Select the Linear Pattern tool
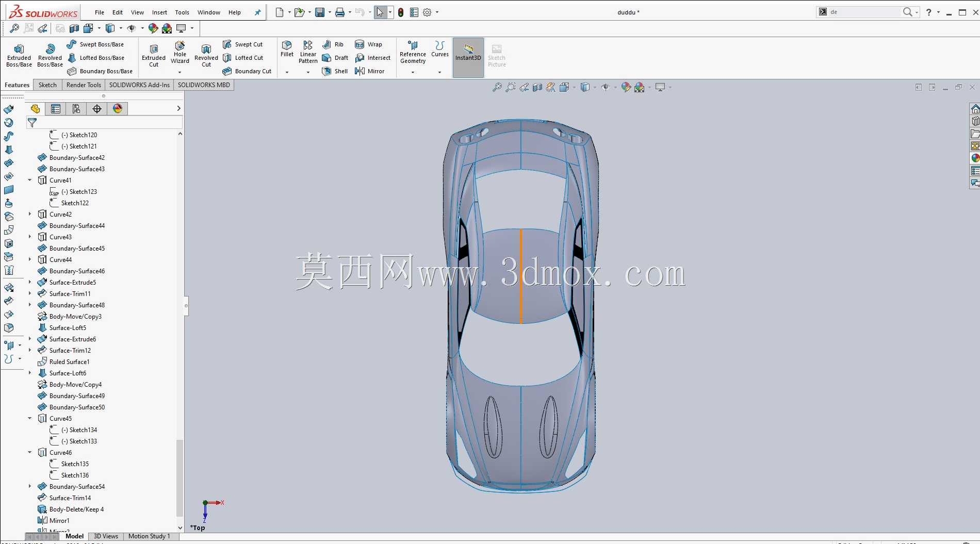Screen dimensions: 980x544 [308, 52]
